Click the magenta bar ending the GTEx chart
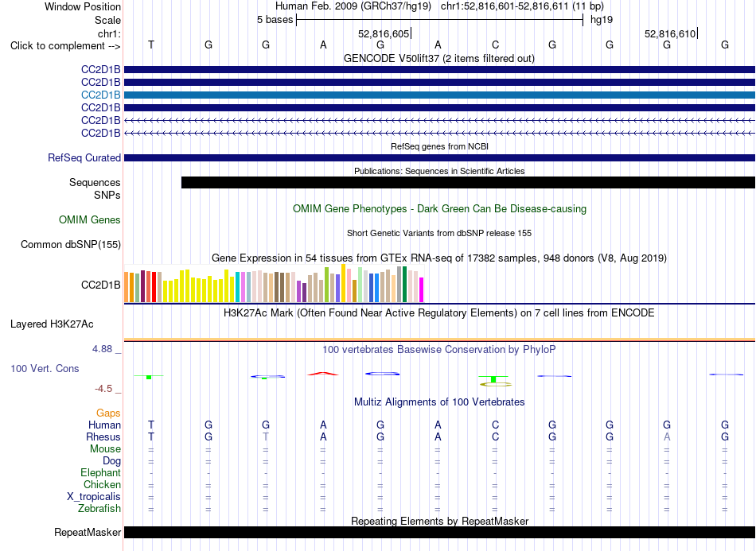The image size is (756, 551). pyautogui.click(x=422, y=290)
